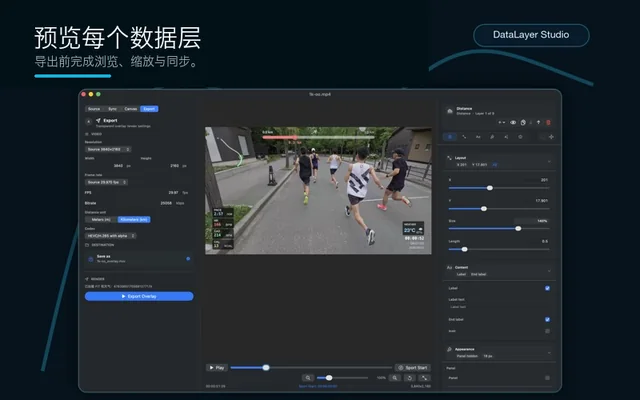This screenshot has height=400, width=640.
Task: Delete the Distance layer with red trash
Action: pyautogui.click(x=548, y=122)
